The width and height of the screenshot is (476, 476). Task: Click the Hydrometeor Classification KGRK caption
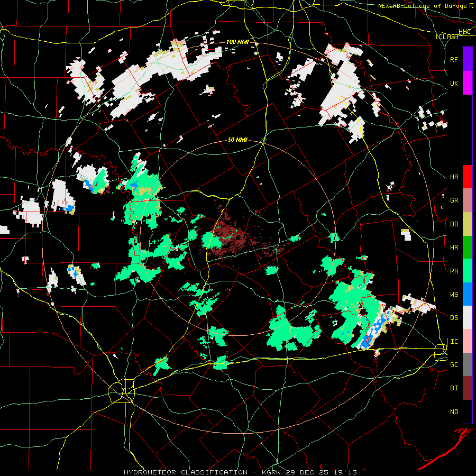point(240,472)
